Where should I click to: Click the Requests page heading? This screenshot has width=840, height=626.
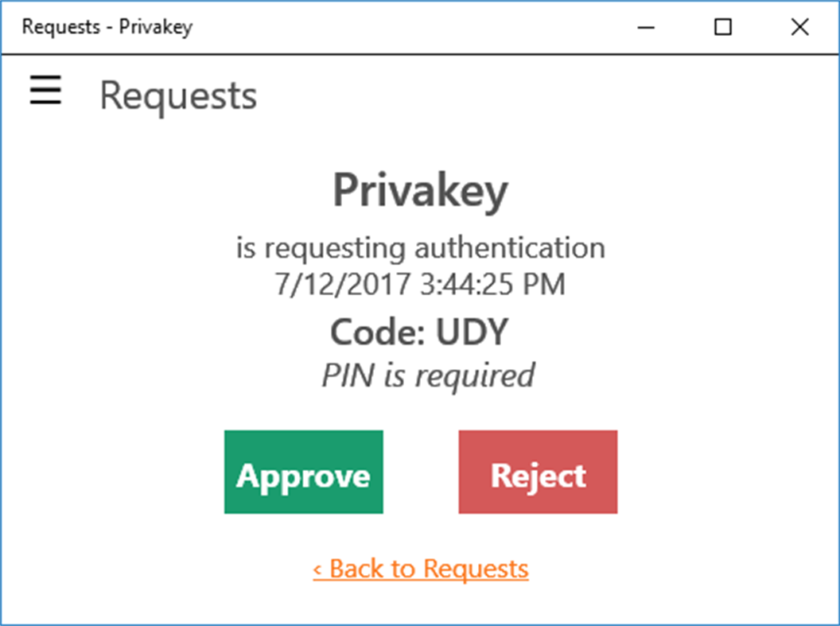177,95
